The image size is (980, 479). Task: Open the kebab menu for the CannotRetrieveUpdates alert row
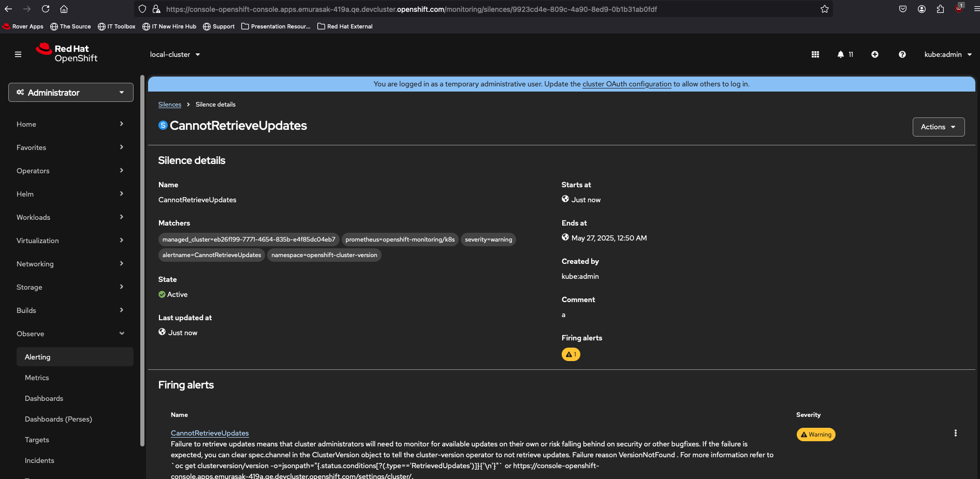(x=956, y=433)
